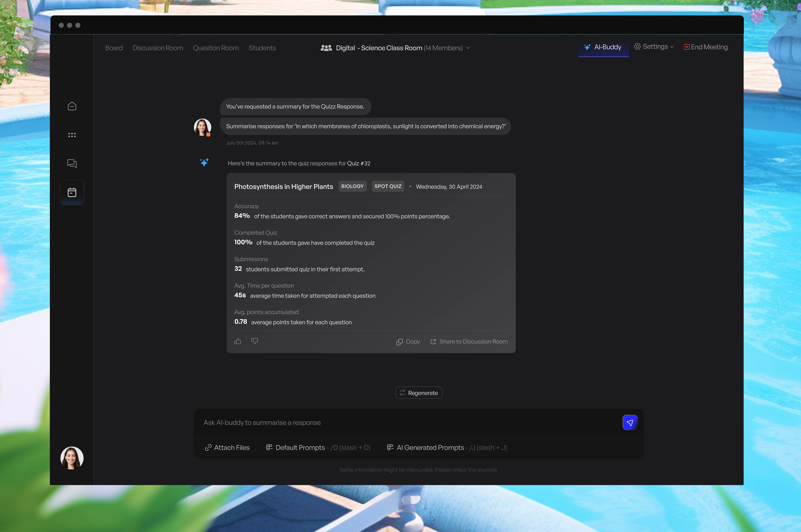The height and width of the screenshot is (532, 801).
Task: Click the teacher avatar at sidebar bottom
Action: (x=72, y=458)
